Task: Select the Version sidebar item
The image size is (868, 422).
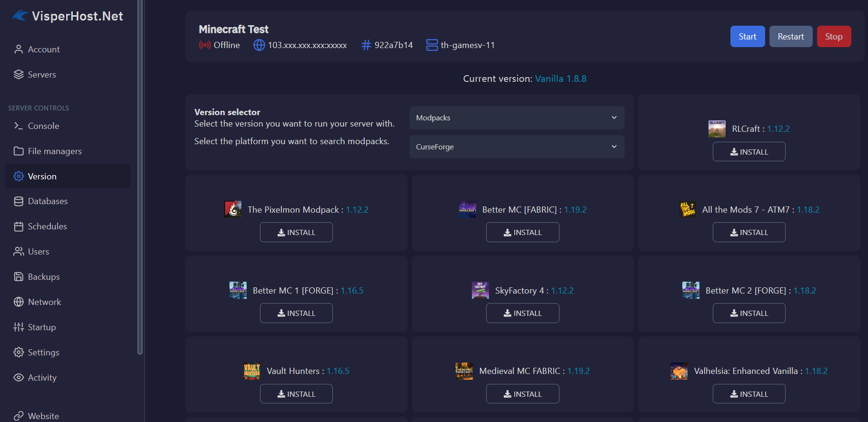Action: tap(68, 177)
